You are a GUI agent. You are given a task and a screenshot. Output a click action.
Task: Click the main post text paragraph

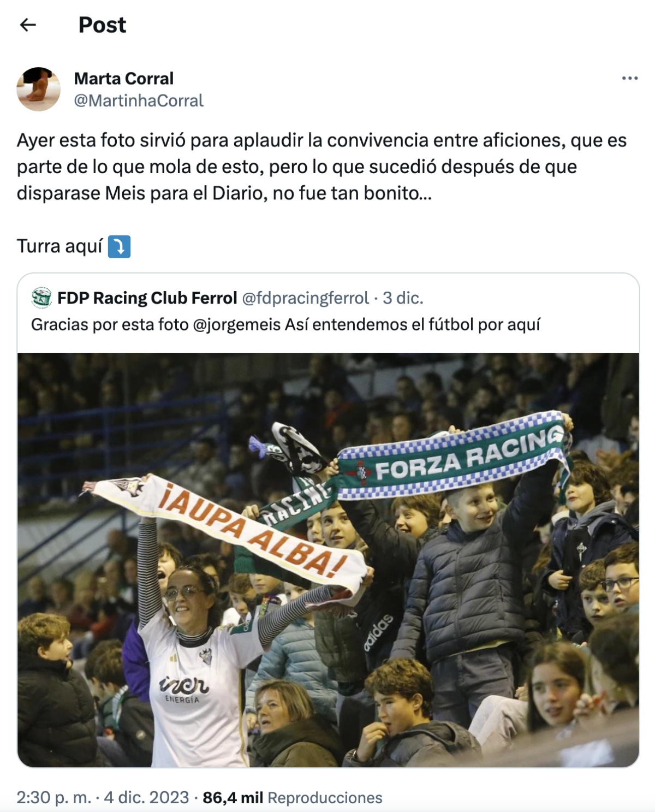[x=321, y=167]
